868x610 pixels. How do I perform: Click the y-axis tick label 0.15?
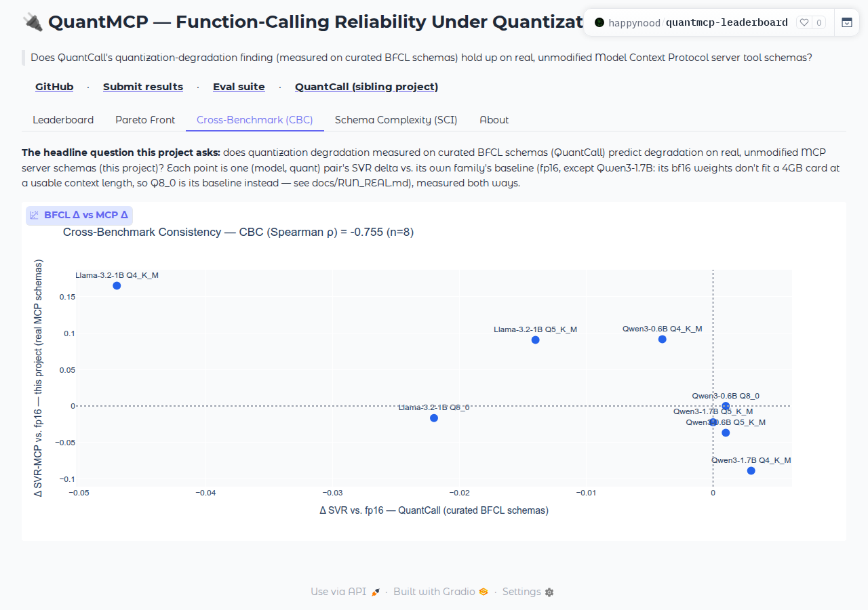pyautogui.click(x=66, y=297)
